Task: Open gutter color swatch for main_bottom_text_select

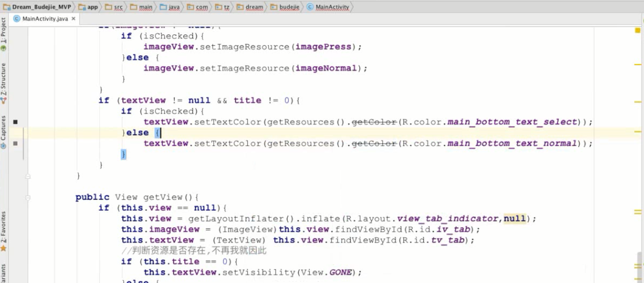Action: coord(15,122)
